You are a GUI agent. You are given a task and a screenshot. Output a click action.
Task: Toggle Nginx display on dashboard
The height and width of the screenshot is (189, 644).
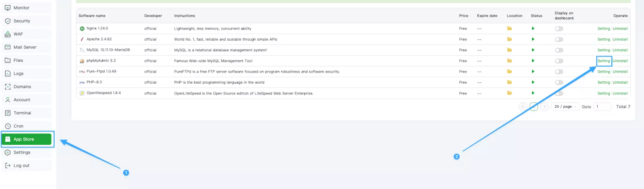coord(559,29)
